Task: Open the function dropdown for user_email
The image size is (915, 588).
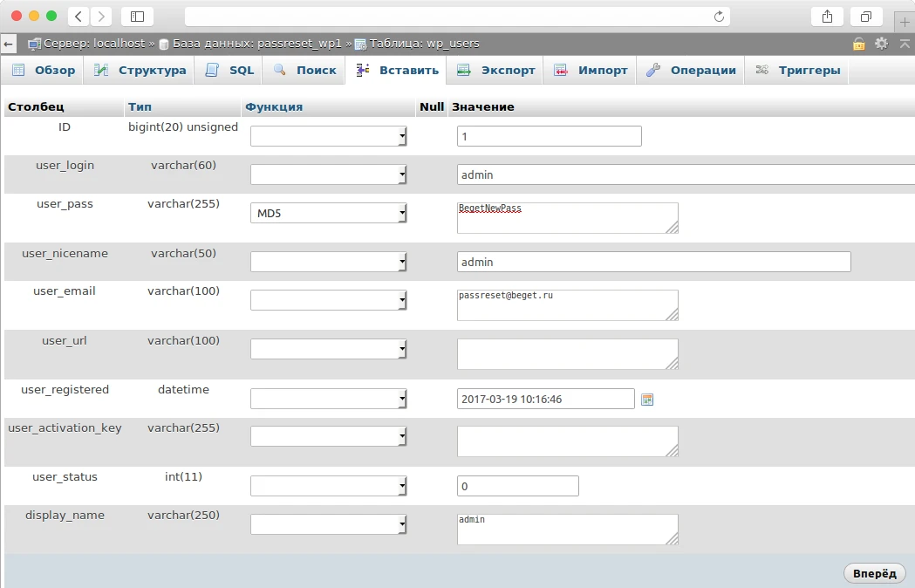Action: (329, 300)
